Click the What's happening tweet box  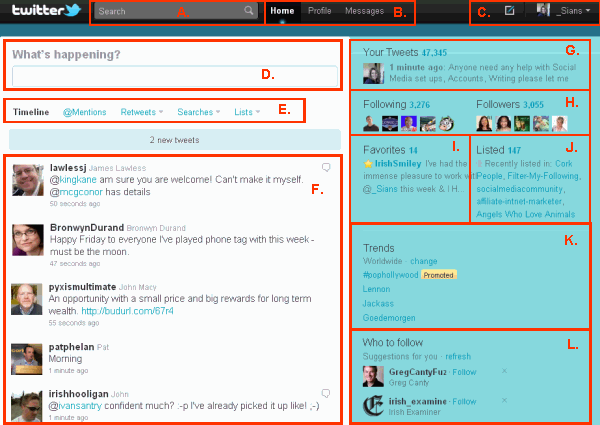click(175, 76)
